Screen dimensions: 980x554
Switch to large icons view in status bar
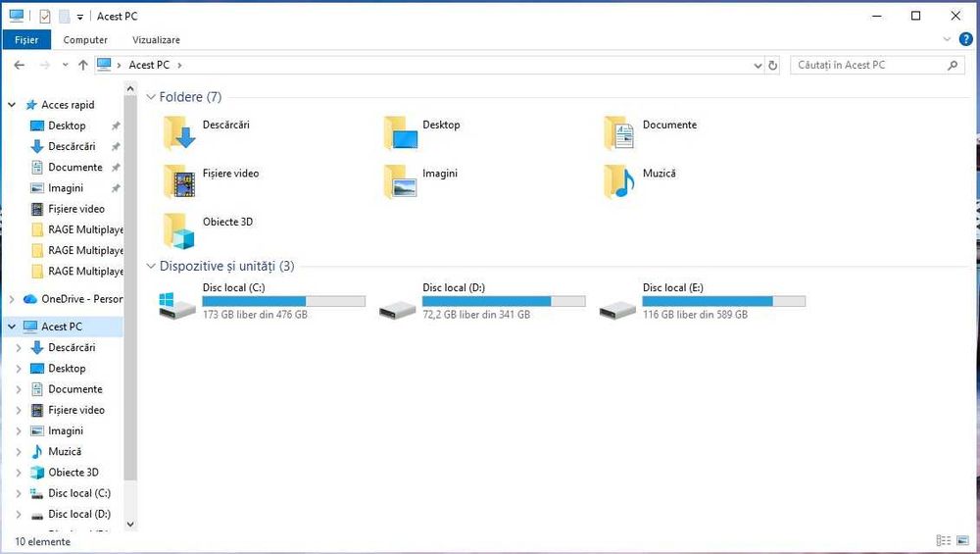click(x=963, y=541)
